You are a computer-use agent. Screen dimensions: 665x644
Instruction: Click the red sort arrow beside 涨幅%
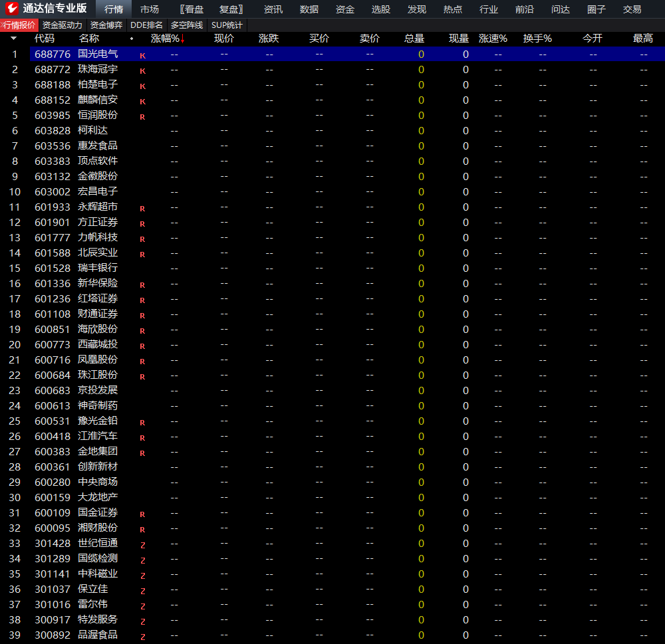pyautogui.click(x=183, y=39)
